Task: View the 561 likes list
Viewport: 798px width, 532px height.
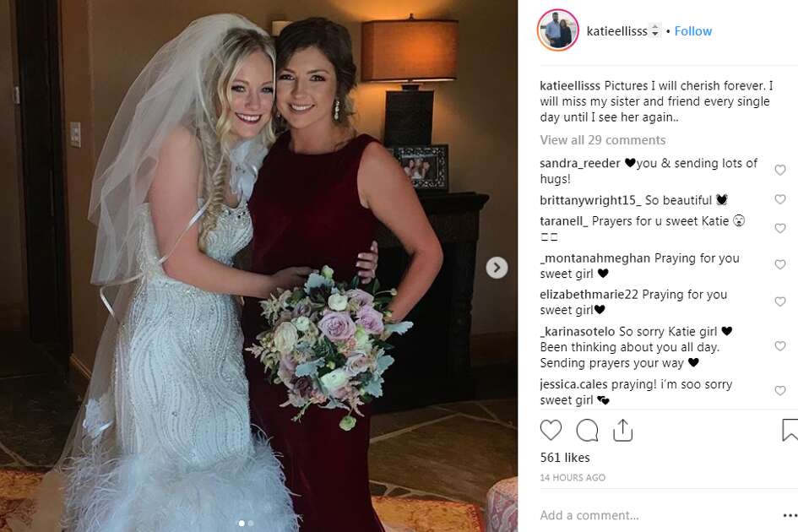Action: click(x=565, y=458)
